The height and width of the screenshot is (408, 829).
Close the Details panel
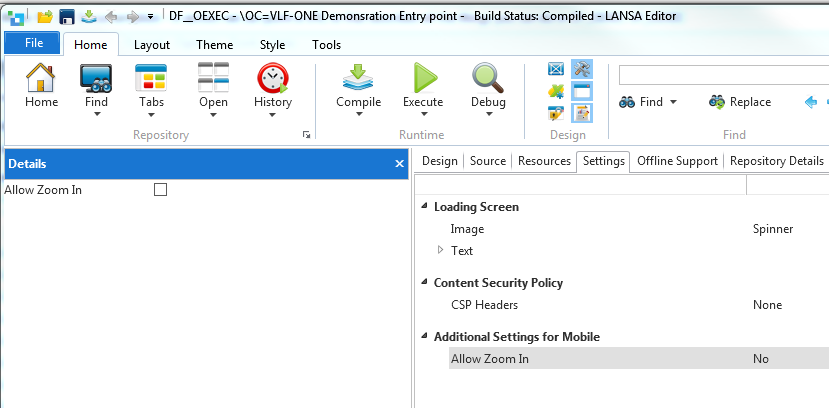(398, 164)
